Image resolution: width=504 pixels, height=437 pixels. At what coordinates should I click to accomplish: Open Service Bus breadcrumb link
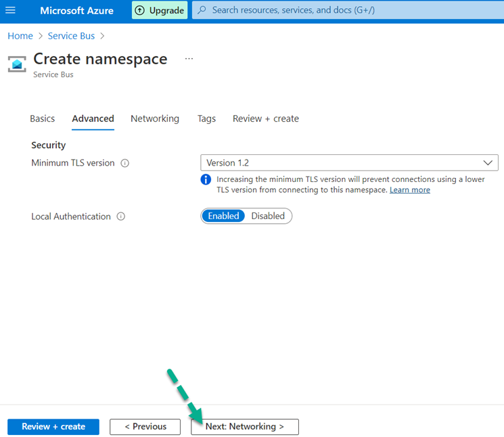[71, 36]
